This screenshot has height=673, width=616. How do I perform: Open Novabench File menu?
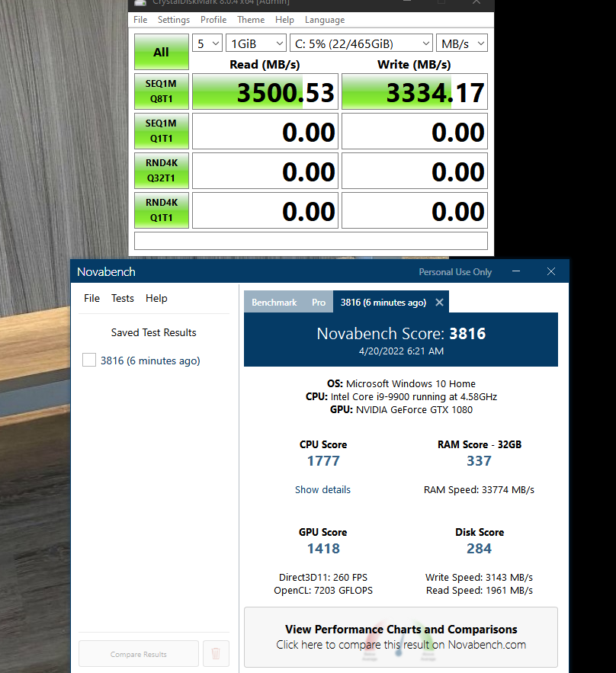pyautogui.click(x=91, y=298)
